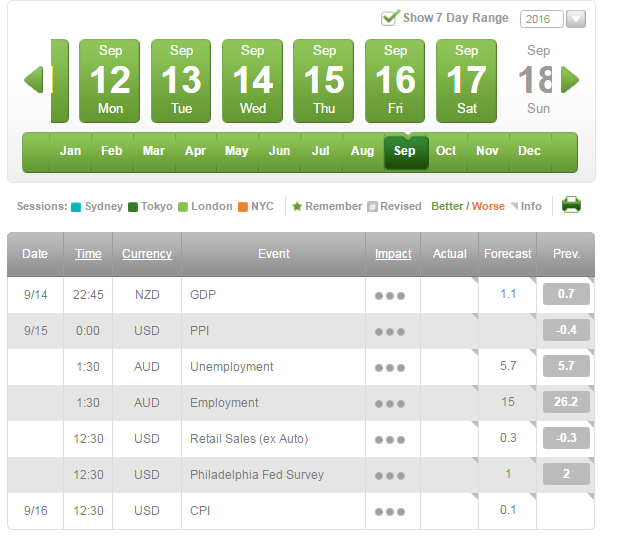Click the green printer icon
Screen dimensions: 618x556
point(571,205)
